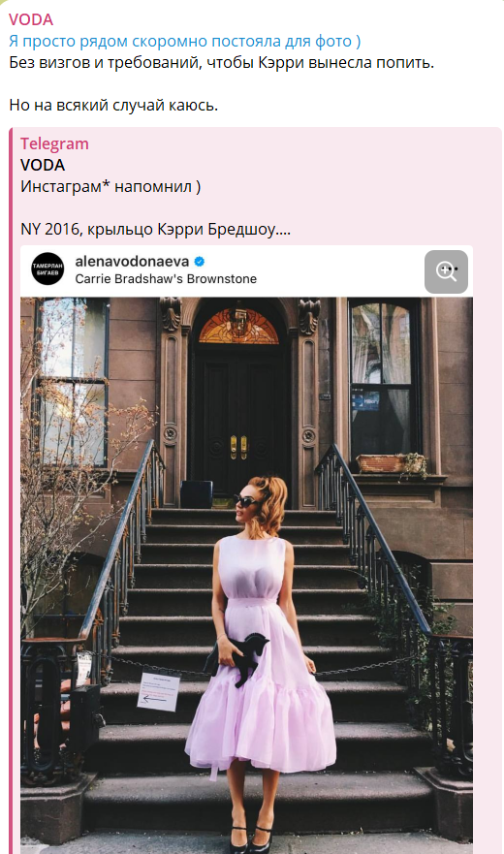Image resolution: width=504 pixels, height=854 pixels.
Task: Click the message line "Без визгов и требований"
Action: (x=221, y=63)
